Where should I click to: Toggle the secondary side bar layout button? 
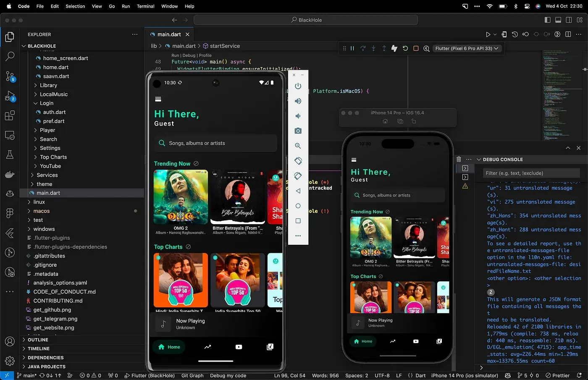pyautogui.click(x=569, y=20)
